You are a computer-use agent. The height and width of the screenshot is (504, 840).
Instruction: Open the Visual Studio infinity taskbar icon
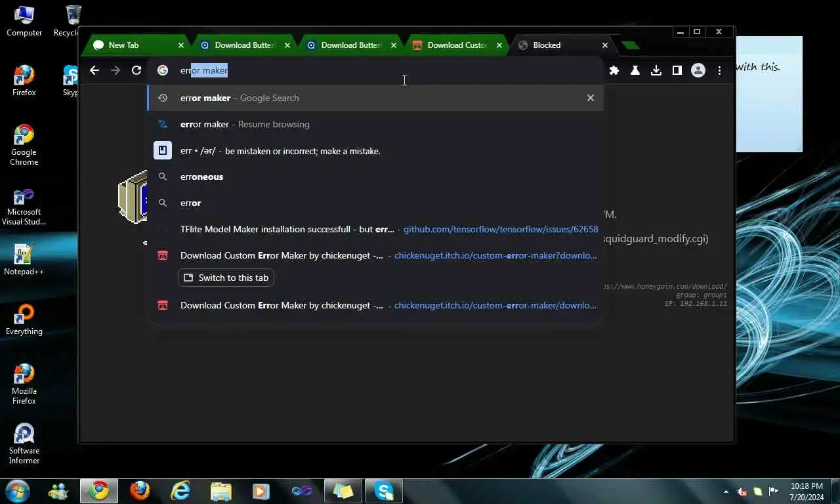click(302, 491)
